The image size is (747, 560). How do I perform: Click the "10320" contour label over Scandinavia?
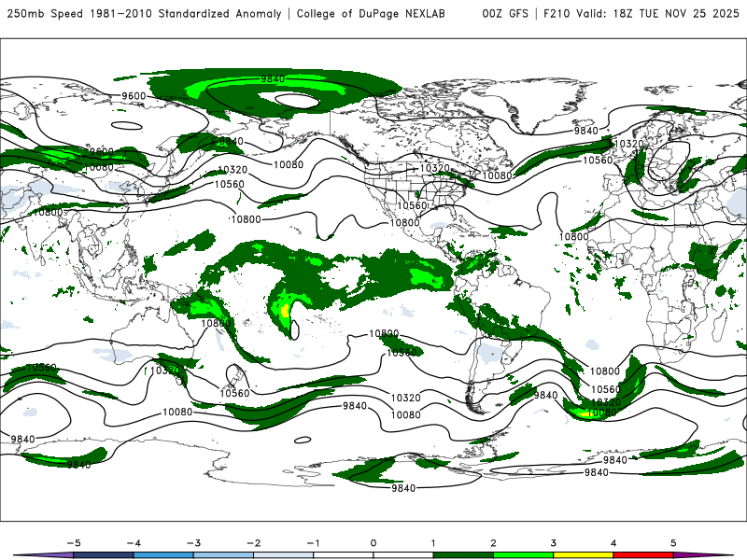pos(628,144)
